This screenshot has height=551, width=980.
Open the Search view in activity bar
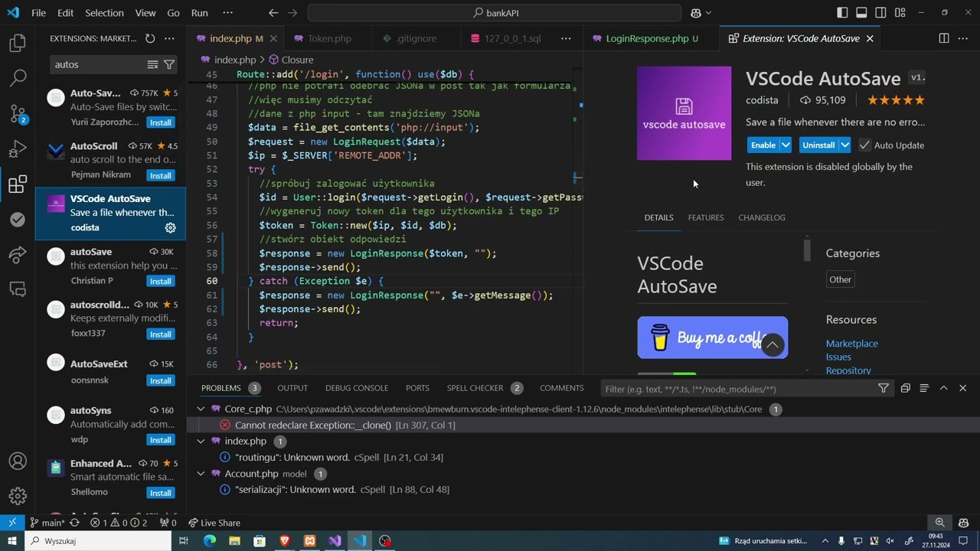point(18,78)
